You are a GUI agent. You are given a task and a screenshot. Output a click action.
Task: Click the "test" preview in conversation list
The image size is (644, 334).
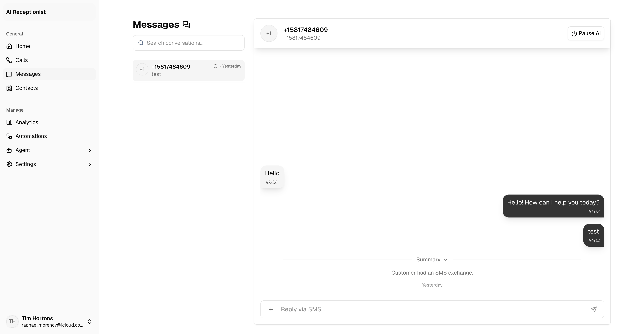(x=156, y=74)
